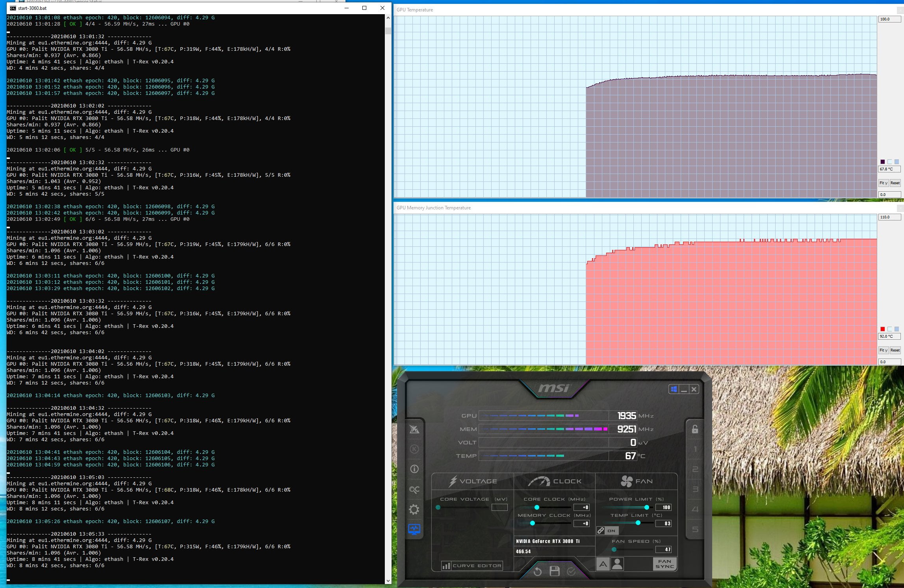This screenshot has height=588, width=904.
Task: Click GPU Temperature graph min field 0.0
Action: (x=889, y=194)
